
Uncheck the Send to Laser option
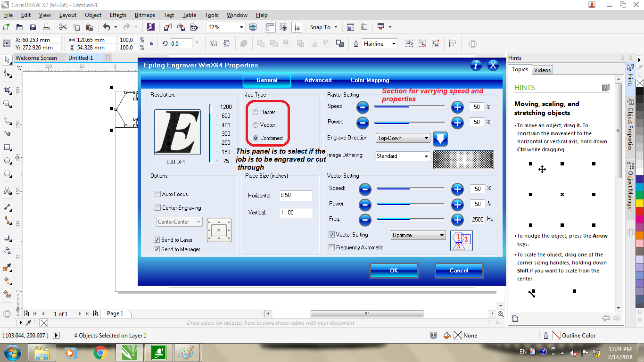point(157,240)
